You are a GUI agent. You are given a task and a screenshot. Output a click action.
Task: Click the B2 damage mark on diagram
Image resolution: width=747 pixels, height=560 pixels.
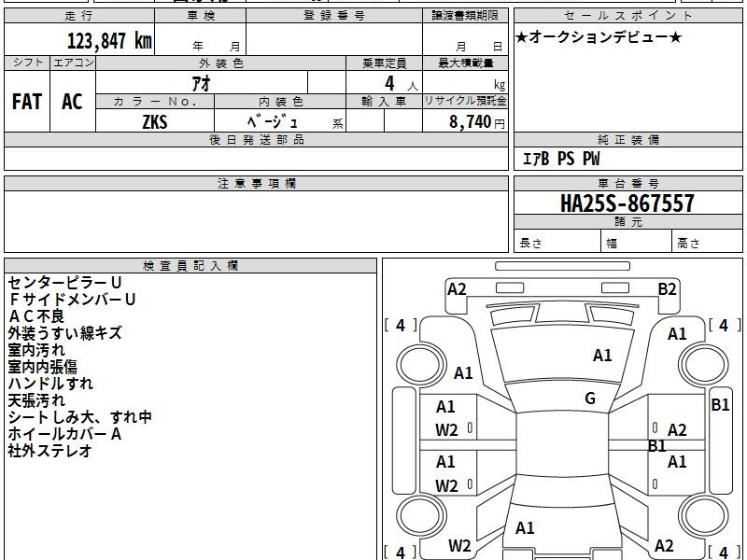coord(667,289)
